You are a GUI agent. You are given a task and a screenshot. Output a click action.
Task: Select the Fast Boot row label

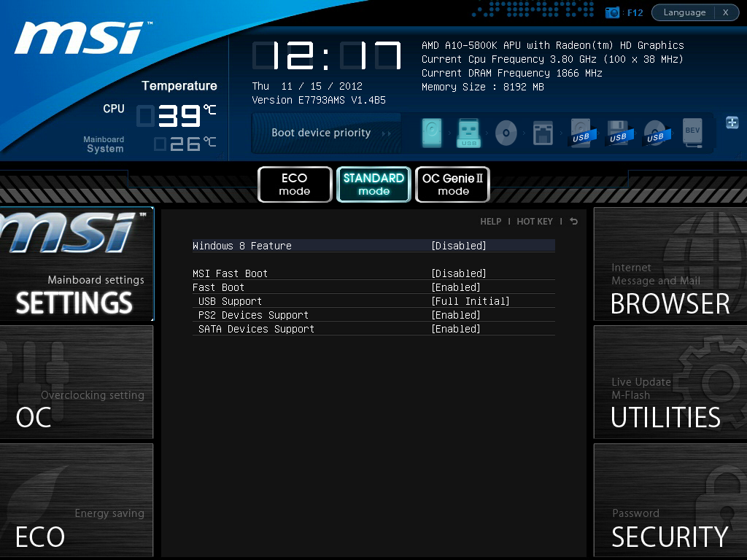tap(218, 287)
